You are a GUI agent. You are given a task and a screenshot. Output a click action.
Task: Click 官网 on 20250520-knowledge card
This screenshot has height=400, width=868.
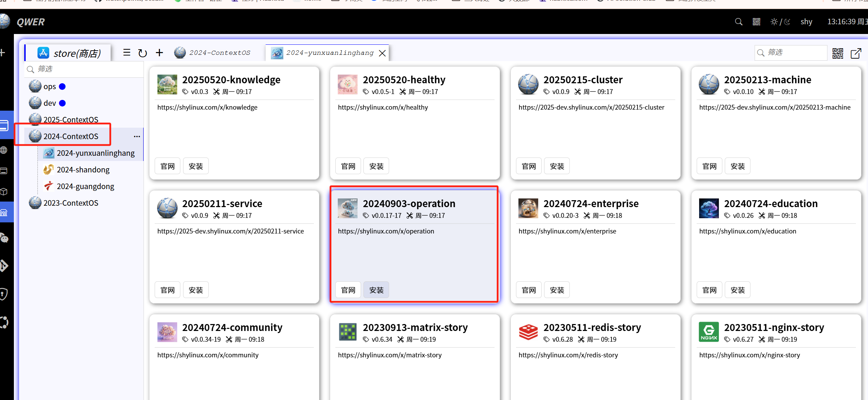(167, 166)
